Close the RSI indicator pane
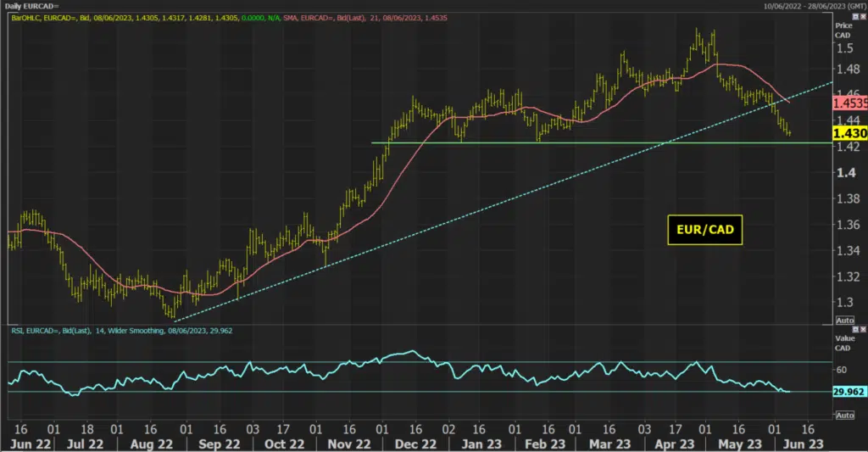Screen dimensions: 868x452 pyautogui.click(x=863, y=330)
